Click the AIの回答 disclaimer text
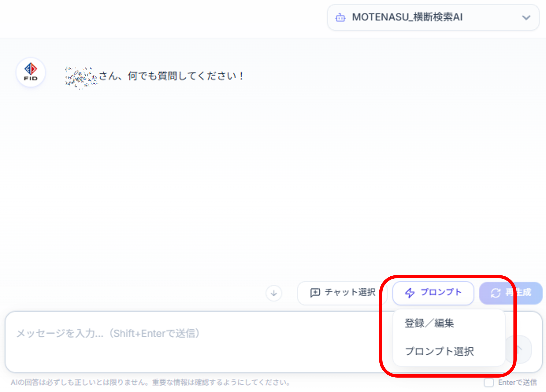Image resolution: width=546 pixels, height=392 pixels. coord(150,382)
